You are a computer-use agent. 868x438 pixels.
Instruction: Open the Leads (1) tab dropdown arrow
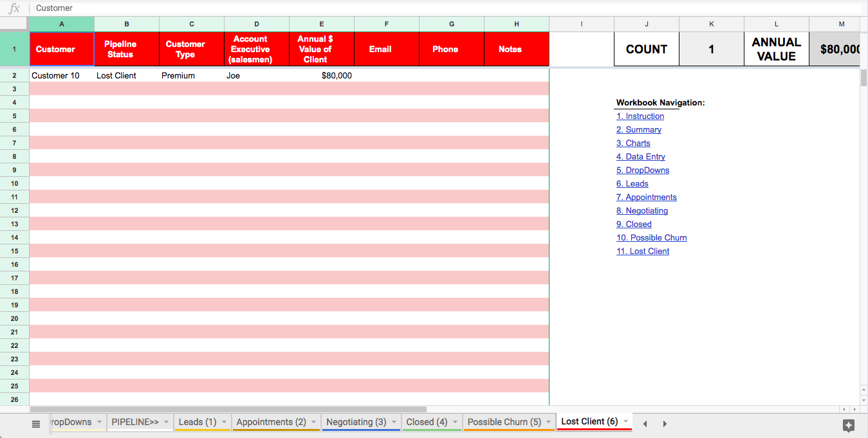point(224,423)
